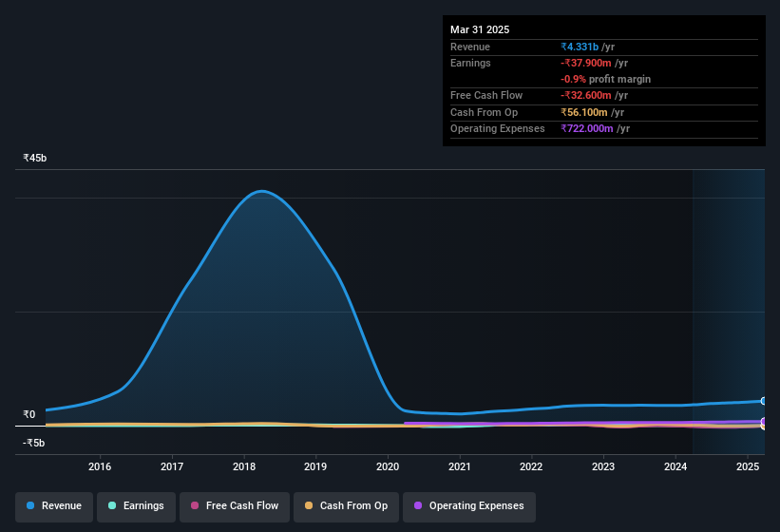Viewport: 780px width, 532px height.
Task: Click the ₹0 y-axis label
Action: pos(29,414)
